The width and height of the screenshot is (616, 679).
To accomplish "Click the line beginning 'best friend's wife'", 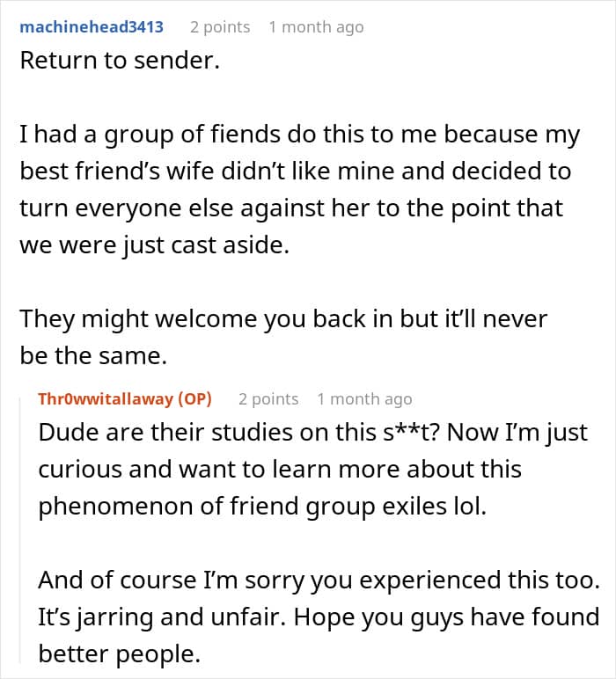I will [296, 171].
